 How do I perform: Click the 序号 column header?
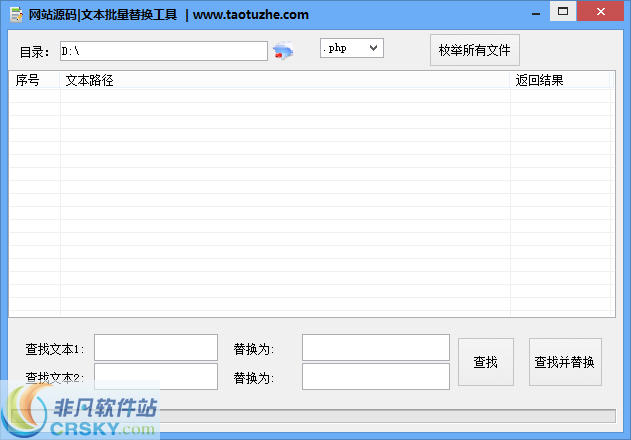[35, 80]
